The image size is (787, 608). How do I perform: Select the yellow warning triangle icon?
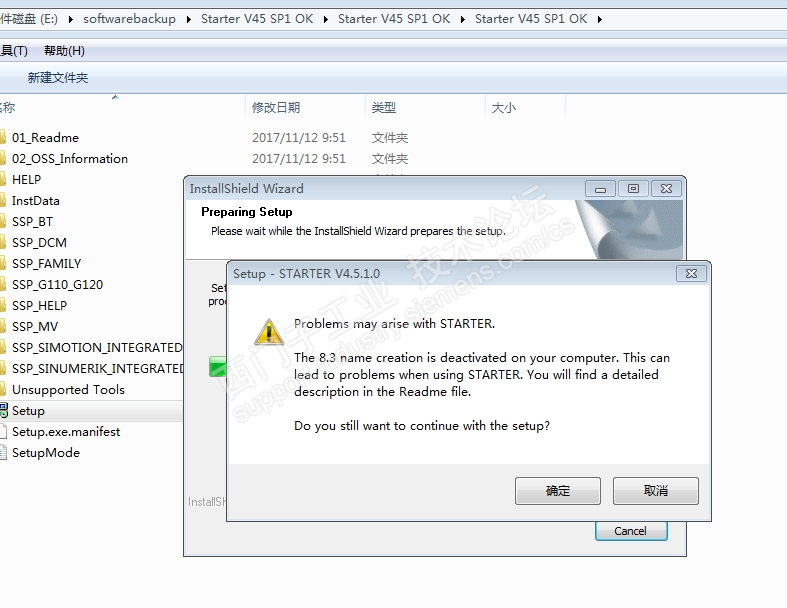pyautogui.click(x=269, y=332)
